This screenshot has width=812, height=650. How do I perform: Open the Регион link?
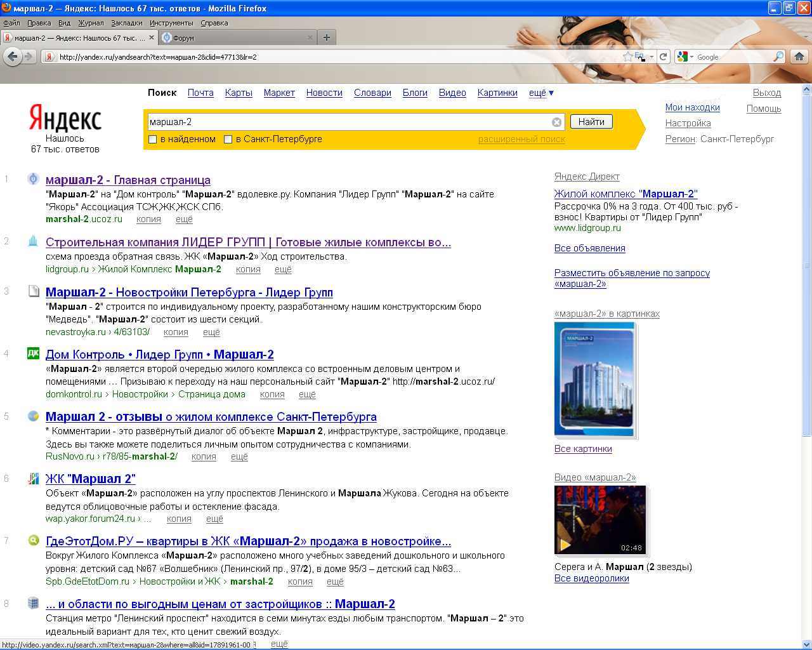pos(681,139)
